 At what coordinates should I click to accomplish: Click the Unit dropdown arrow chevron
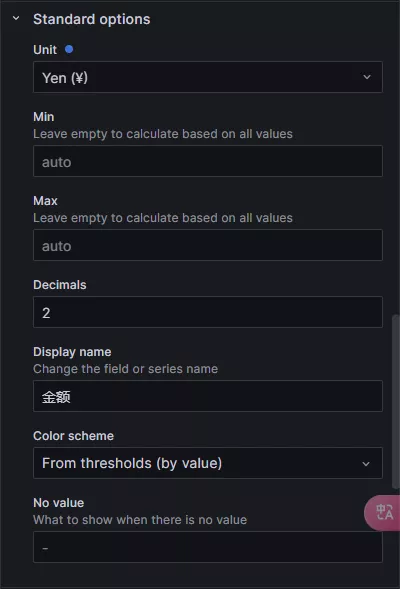(367, 77)
